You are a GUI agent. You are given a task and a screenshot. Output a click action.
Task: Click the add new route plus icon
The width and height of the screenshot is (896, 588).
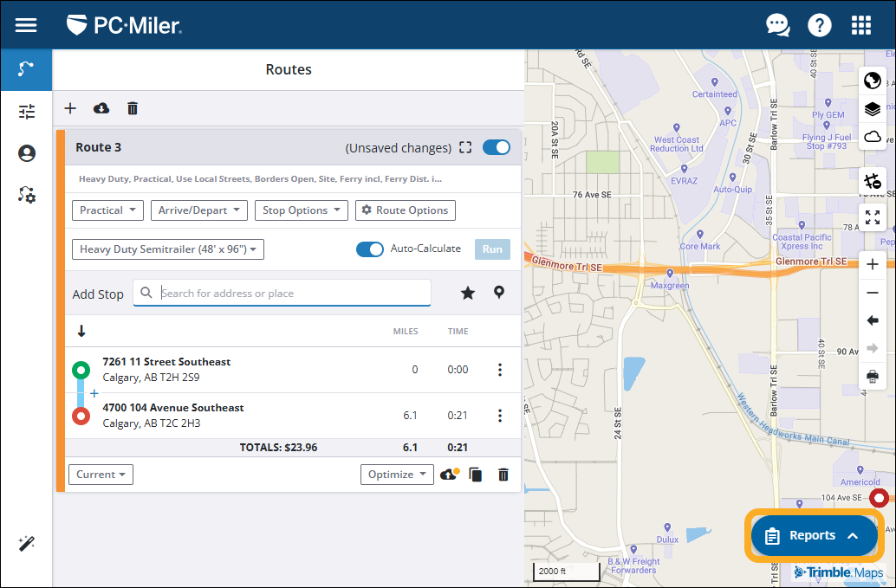(x=71, y=108)
